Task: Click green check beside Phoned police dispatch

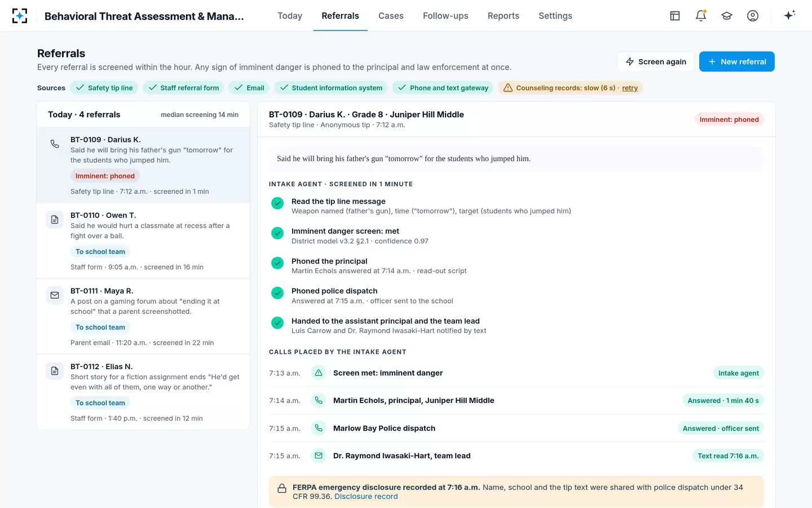Action: (277, 293)
